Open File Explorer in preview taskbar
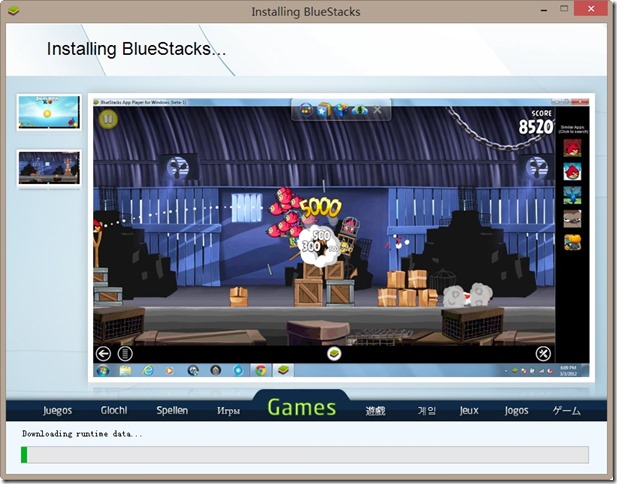 pyautogui.click(x=126, y=370)
